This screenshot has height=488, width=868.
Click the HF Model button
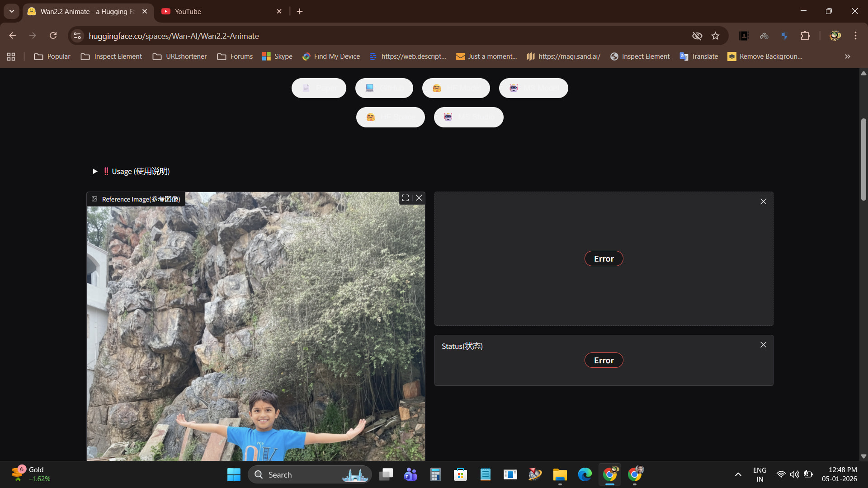[456, 88]
